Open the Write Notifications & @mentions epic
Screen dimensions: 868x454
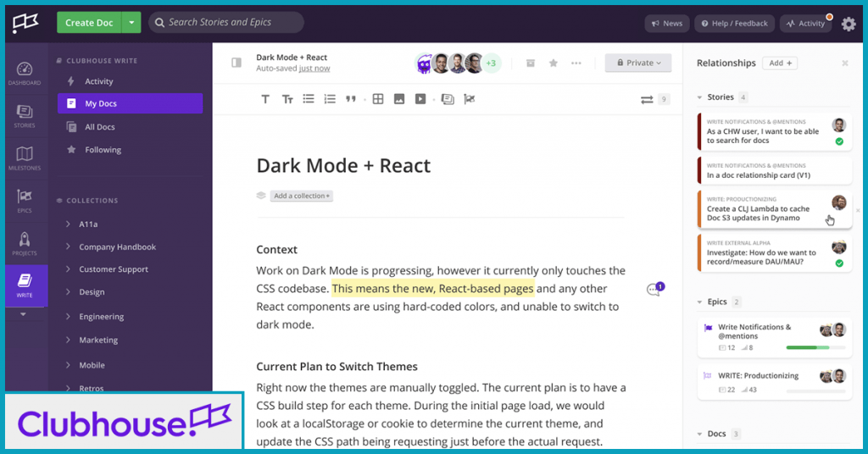[x=775, y=337]
